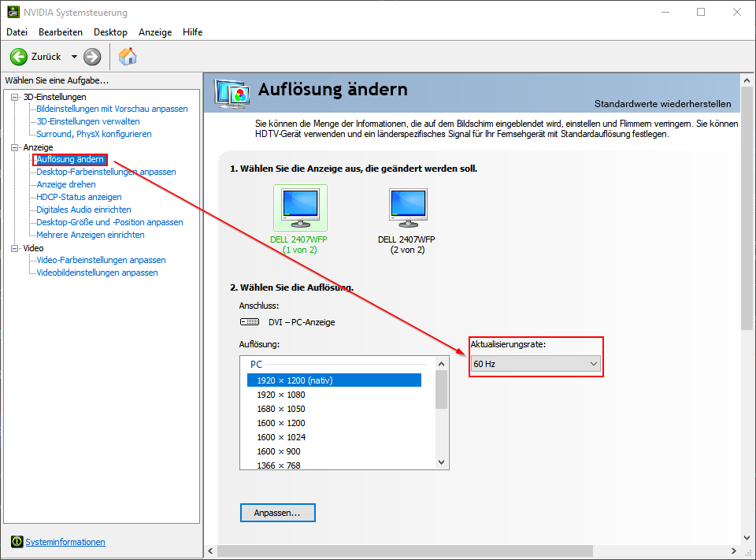Open the Anzeige menu
The image size is (756, 560).
click(x=155, y=32)
